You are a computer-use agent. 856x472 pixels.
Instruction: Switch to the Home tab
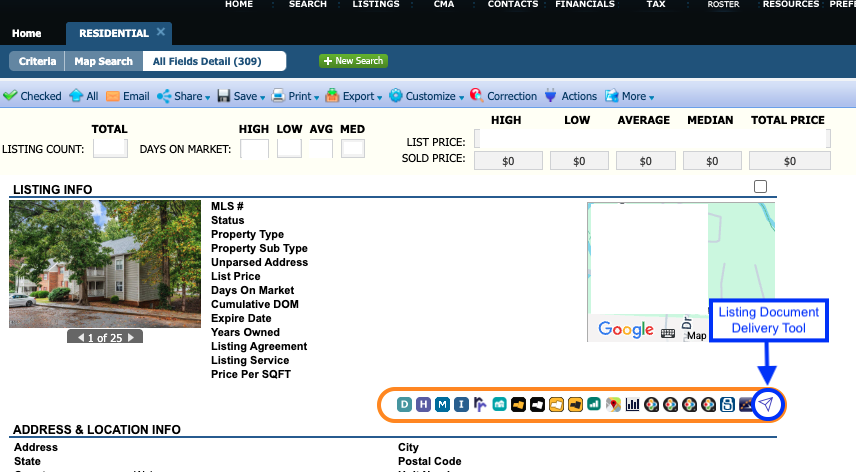[x=27, y=33]
